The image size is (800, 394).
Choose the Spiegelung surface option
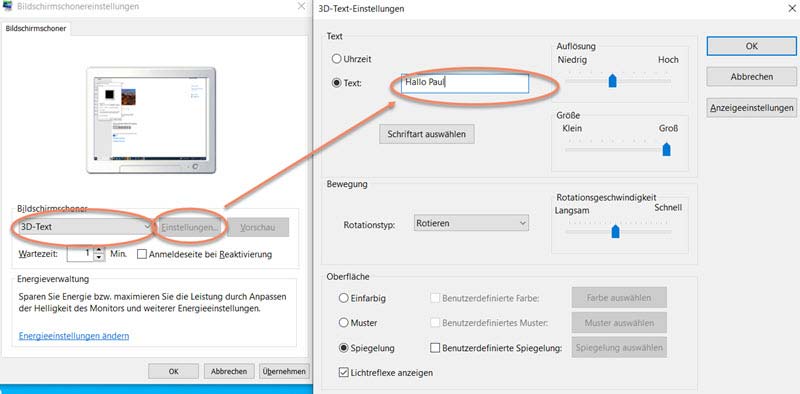(x=344, y=348)
